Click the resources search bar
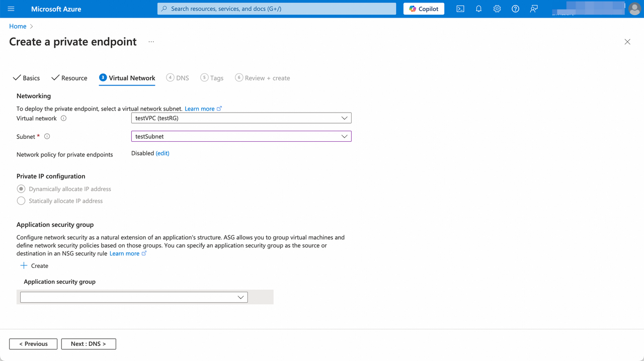Screen dimensions: 644x361 pyautogui.click(x=276, y=9)
